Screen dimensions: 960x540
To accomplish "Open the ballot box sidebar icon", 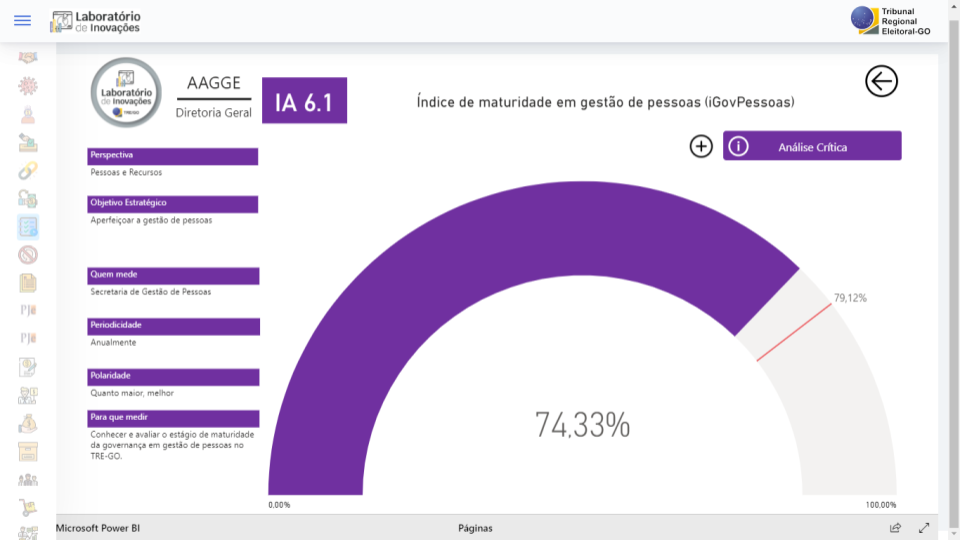I will 28,142.
